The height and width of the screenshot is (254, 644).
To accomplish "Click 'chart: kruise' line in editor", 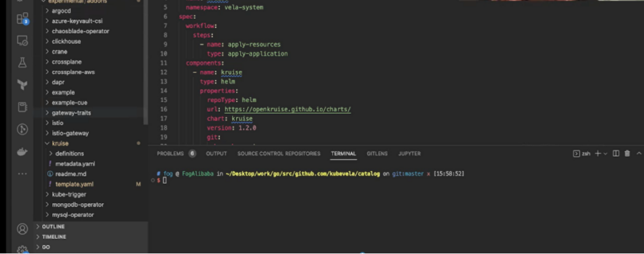I will (230, 119).
